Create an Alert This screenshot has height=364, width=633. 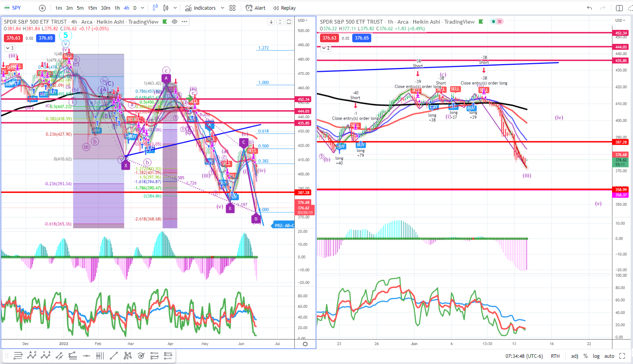[256, 8]
